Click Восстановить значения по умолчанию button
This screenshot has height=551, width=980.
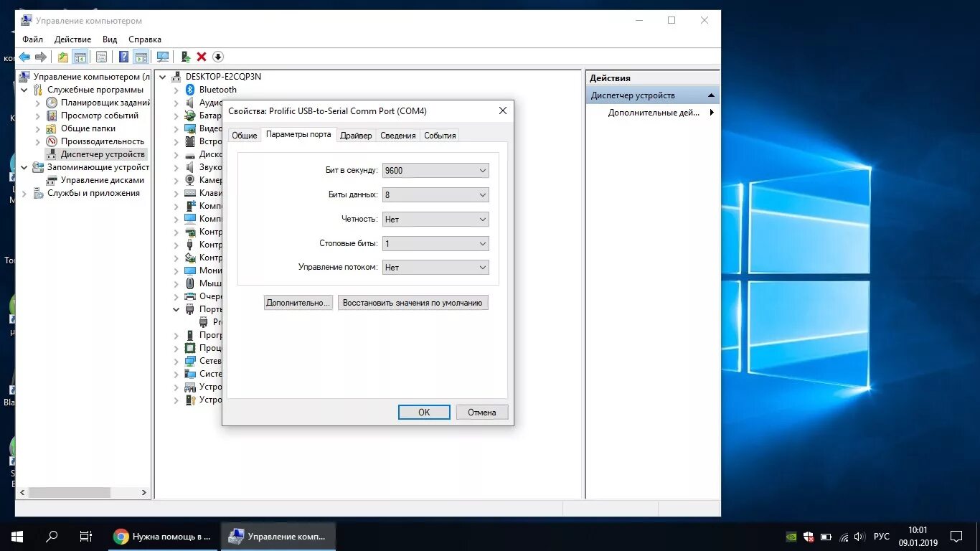point(413,303)
